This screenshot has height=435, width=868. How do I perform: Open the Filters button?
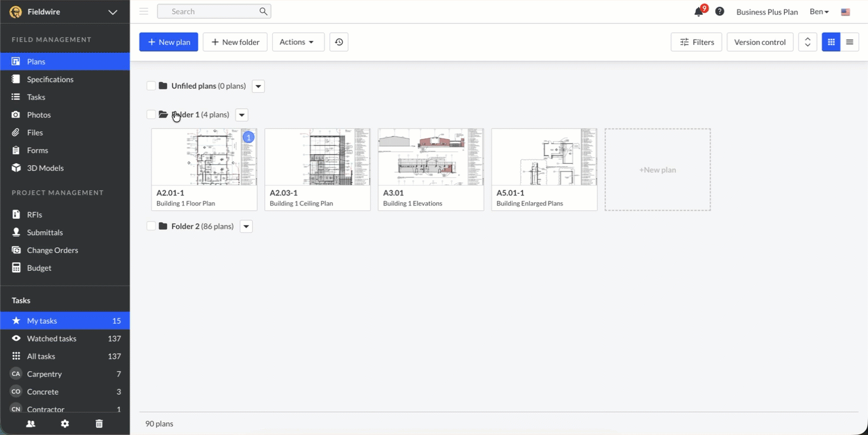(696, 42)
